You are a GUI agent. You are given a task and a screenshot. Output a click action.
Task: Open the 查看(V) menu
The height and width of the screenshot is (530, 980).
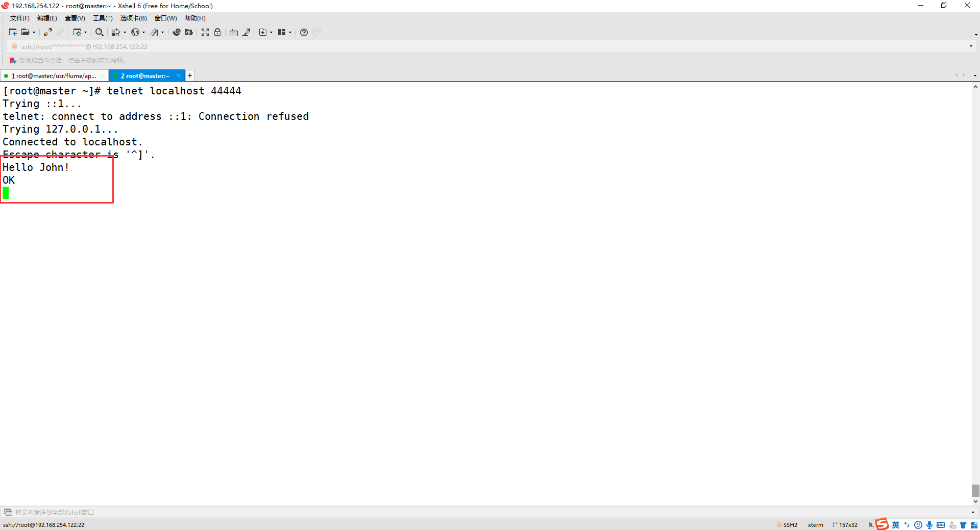point(75,18)
